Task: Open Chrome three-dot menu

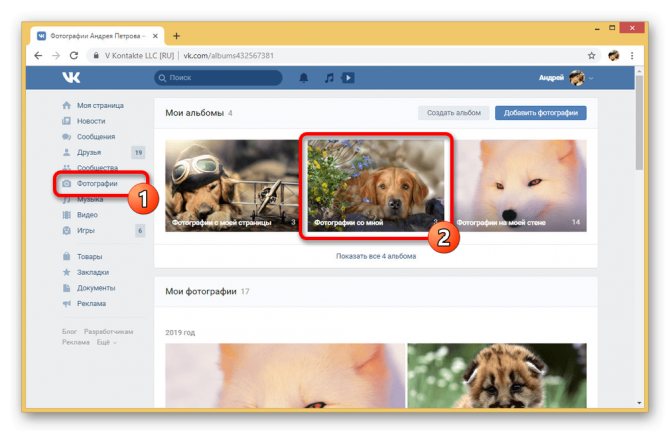Action: click(x=632, y=56)
